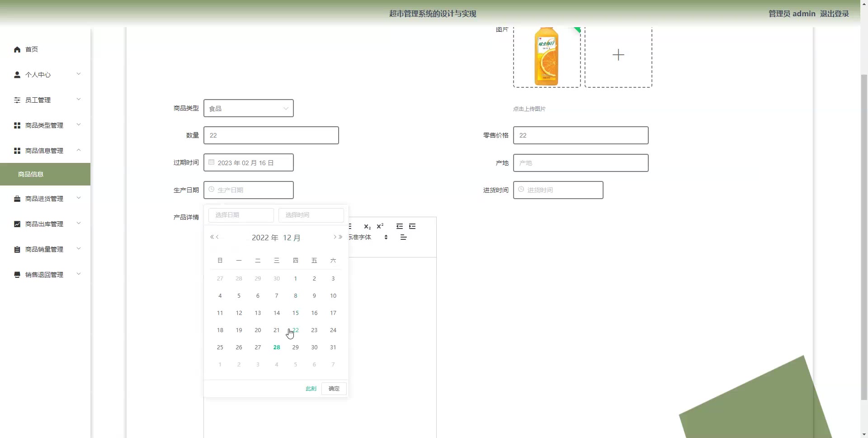Click calendar icon in 过期时间 field
This screenshot has height=438, width=868.
point(211,162)
